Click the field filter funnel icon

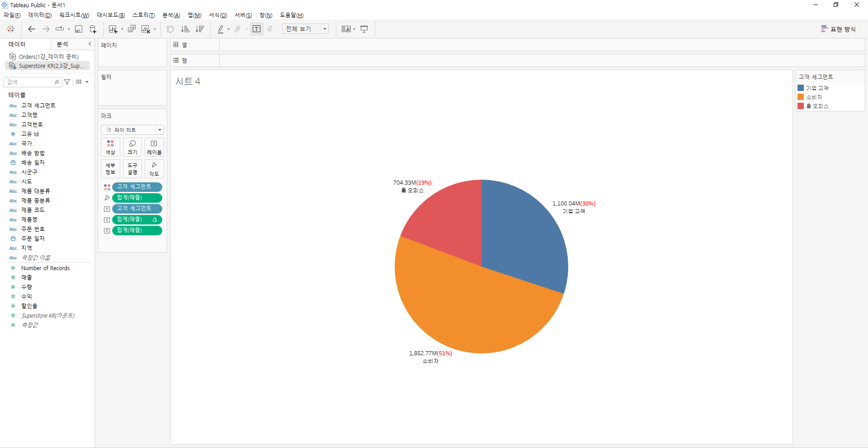pos(67,82)
